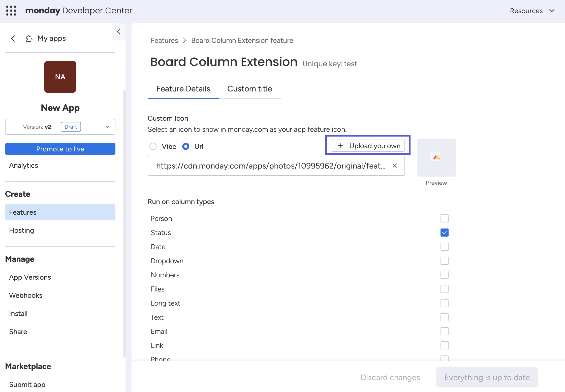Click the Draft version badge
Image resolution: width=565 pixels, height=392 pixels.
pyautogui.click(x=71, y=127)
